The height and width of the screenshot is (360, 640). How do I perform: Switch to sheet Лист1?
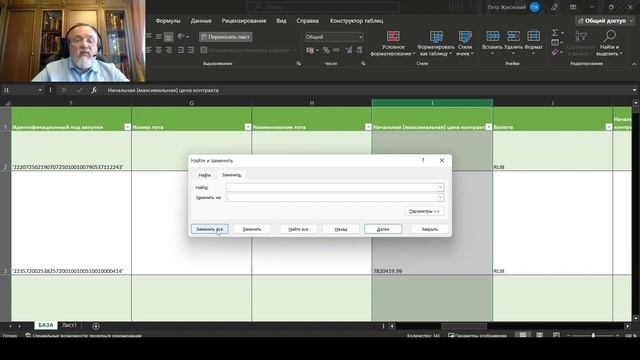(69, 325)
